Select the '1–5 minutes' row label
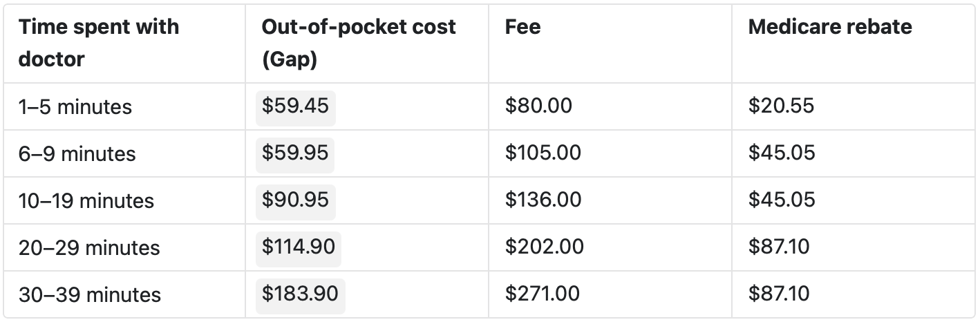This screenshot has height=322, width=980. click(x=75, y=107)
